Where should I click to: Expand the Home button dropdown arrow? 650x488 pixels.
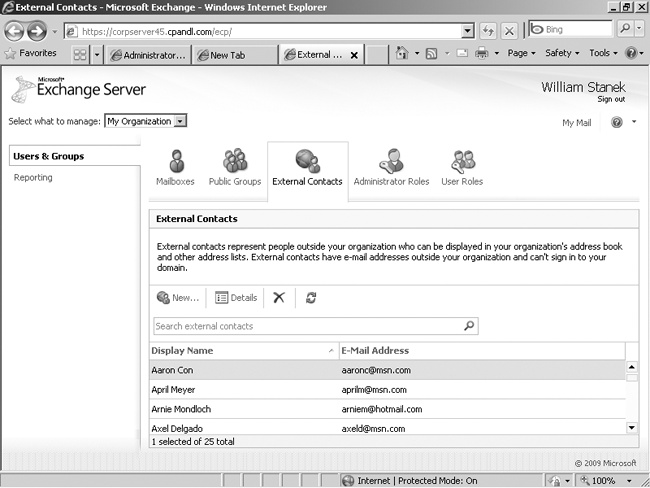417,53
